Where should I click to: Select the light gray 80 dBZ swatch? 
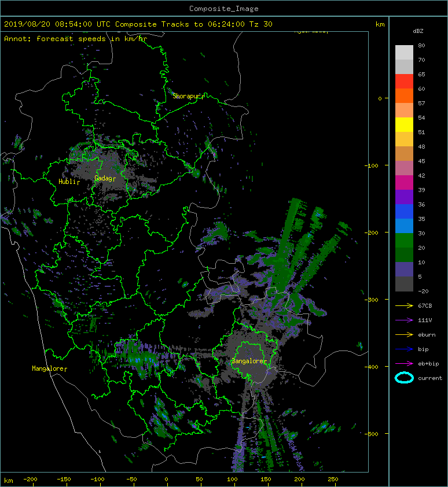point(404,53)
